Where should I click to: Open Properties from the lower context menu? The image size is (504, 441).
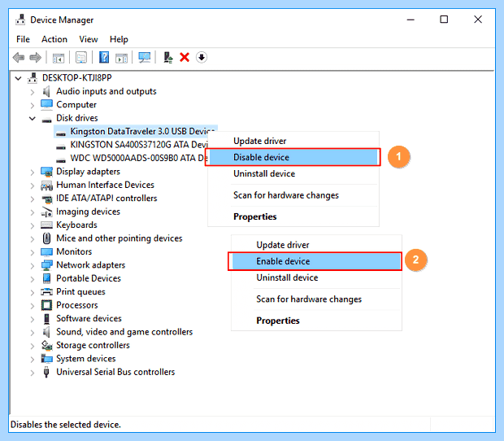[x=316, y=321]
